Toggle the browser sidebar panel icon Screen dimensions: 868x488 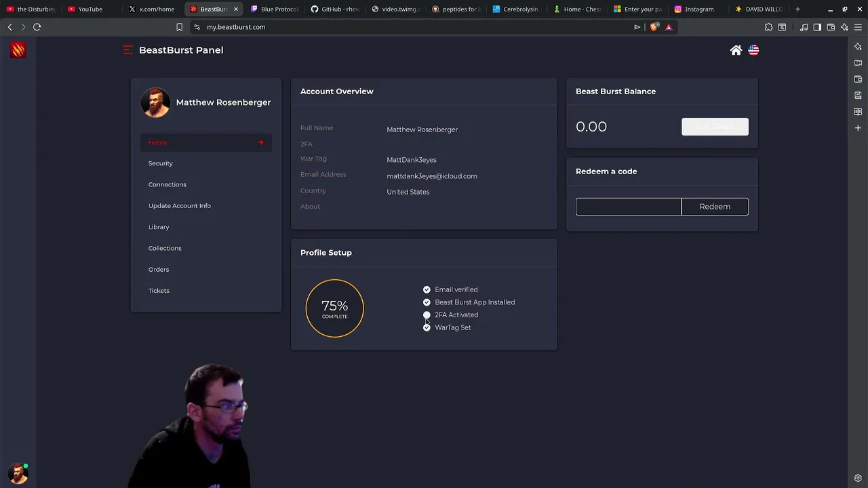pos(817,27)
